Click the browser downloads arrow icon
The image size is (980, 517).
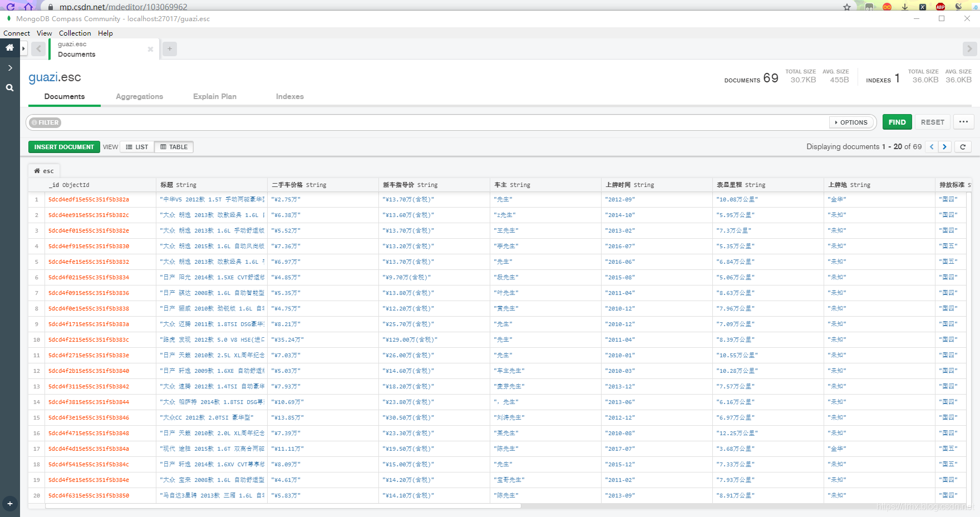[x=905, y=7]
